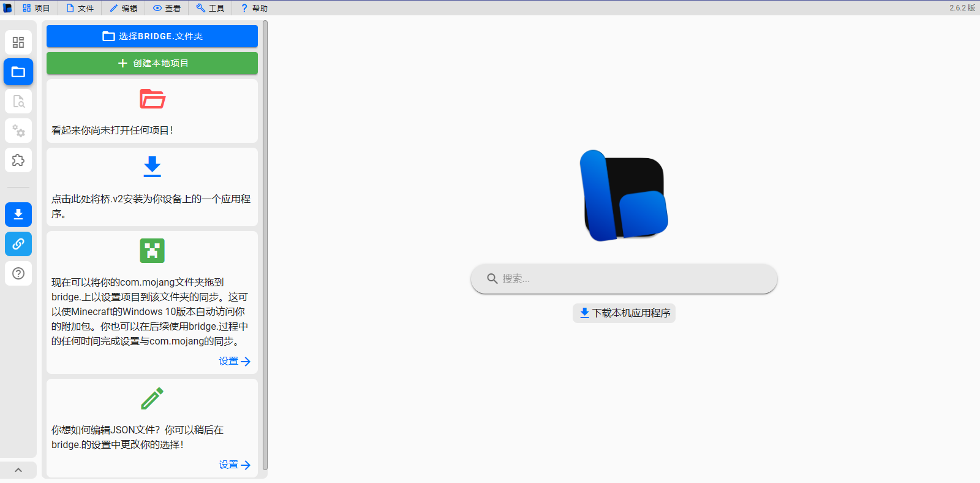This screenshot has height=483, width=980.
Task: Open the extensions puzzle piece icon
Action: tap(18, 160)
